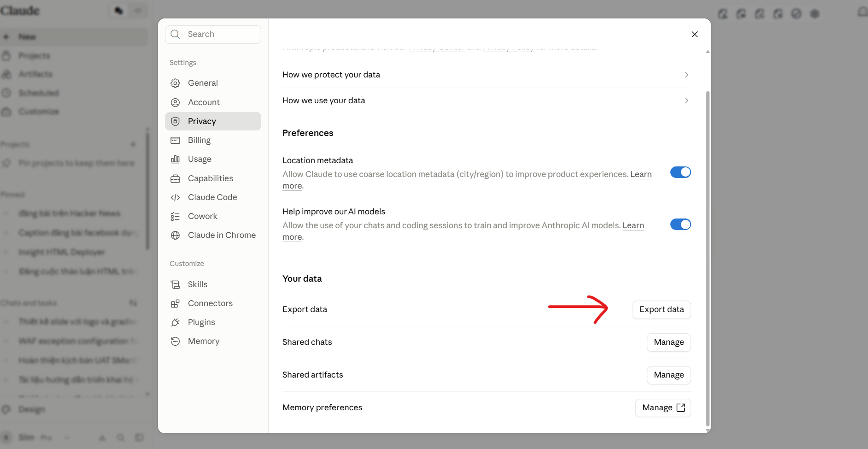Screen dimensions: 868x449
Task: Open General settings via gear icon
Action: pos(175,83)
